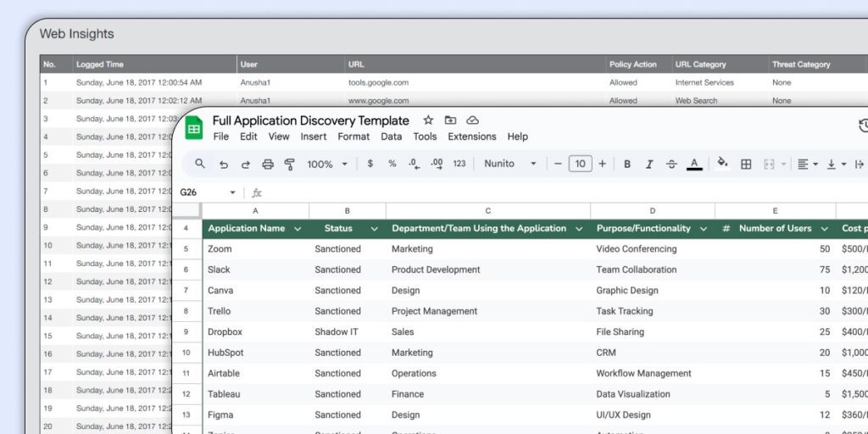Screen dimensions: 868x434
Task: Click the move to folder icon
Action: point(450,120)
